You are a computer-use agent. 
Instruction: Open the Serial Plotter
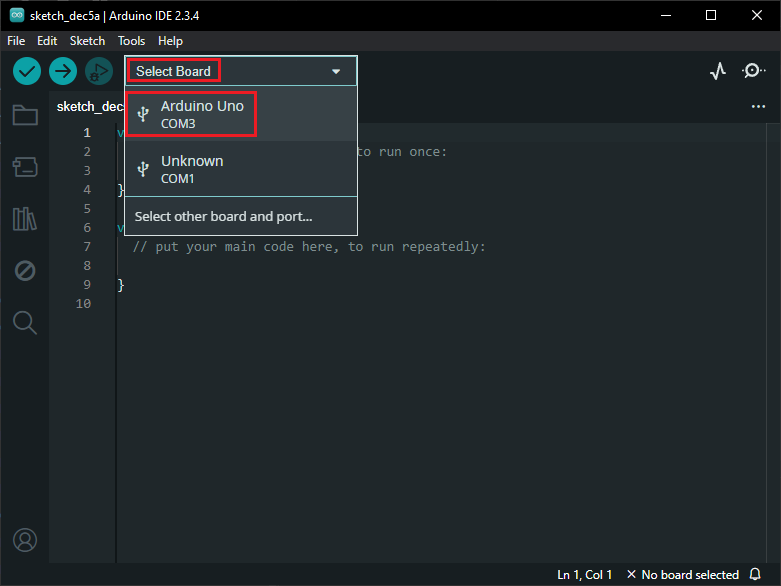pyautogui.click(x=718, y=71)
